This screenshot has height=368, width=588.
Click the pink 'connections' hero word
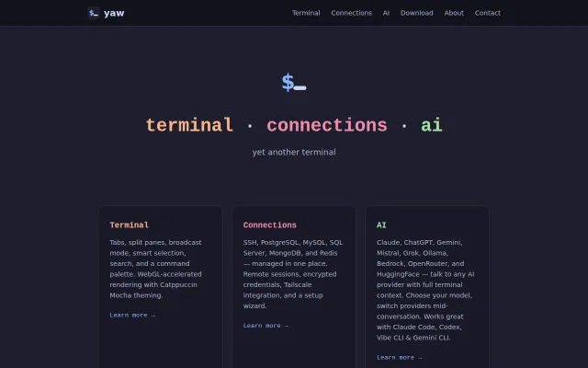pos(327,125)
